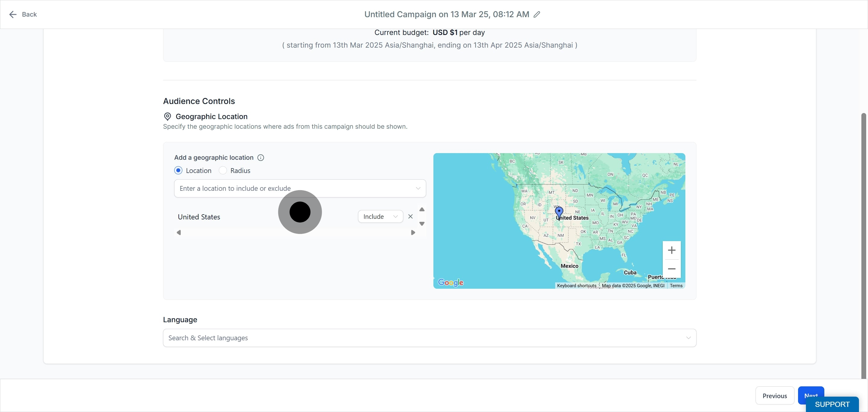Open info tooltip for geographic location

pos(260,158)
